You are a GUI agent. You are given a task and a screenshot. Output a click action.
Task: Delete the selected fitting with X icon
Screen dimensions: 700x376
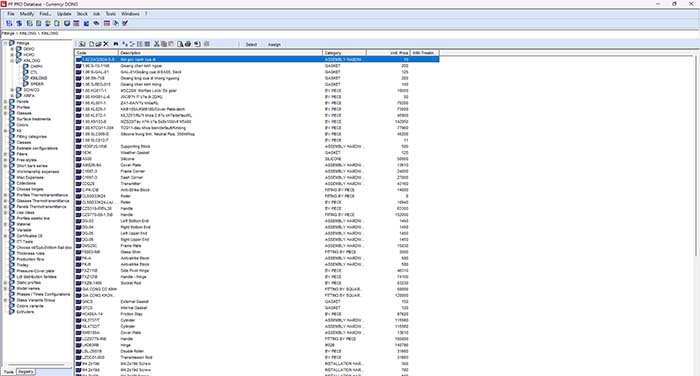106,44
